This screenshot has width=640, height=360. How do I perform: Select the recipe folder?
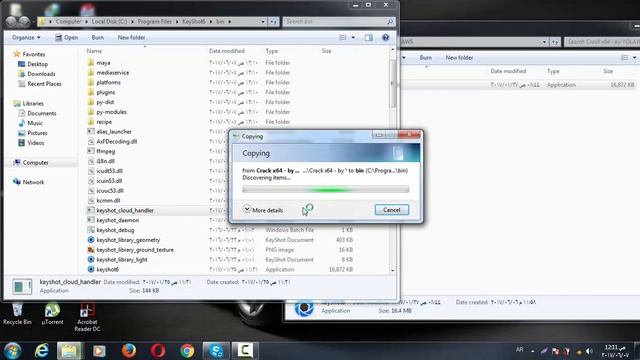(x=104, y=122)
